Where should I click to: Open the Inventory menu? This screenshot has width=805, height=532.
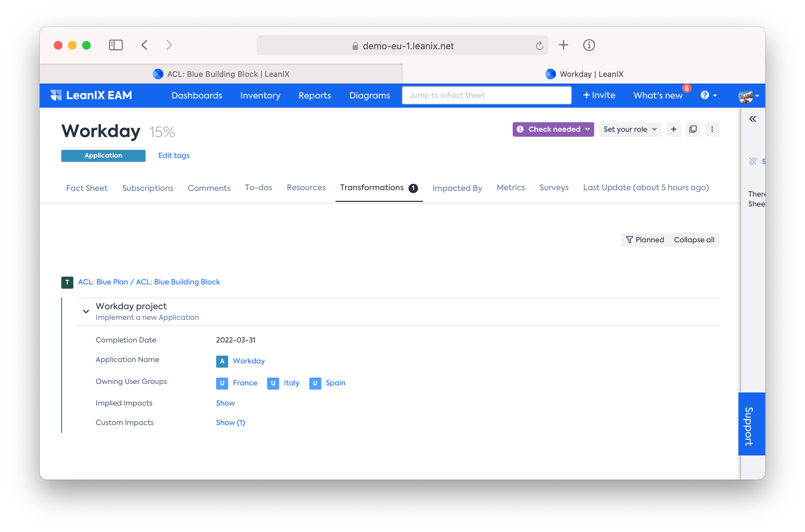(260, 95)
